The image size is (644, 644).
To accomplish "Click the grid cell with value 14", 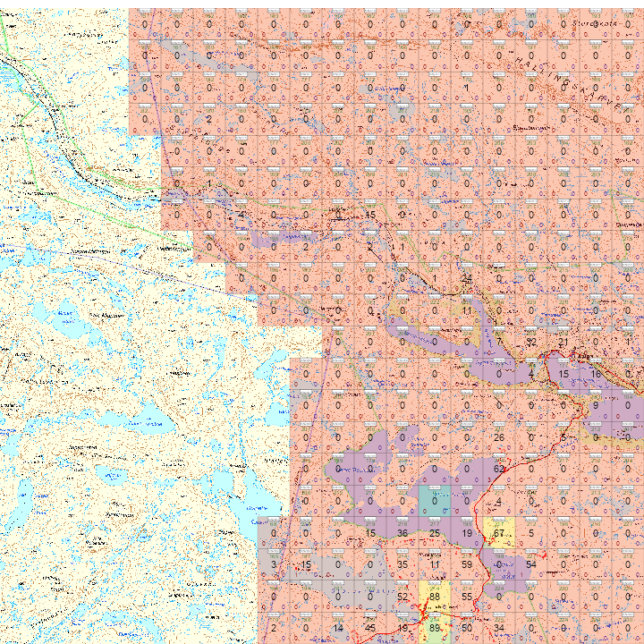I will 338,628.
